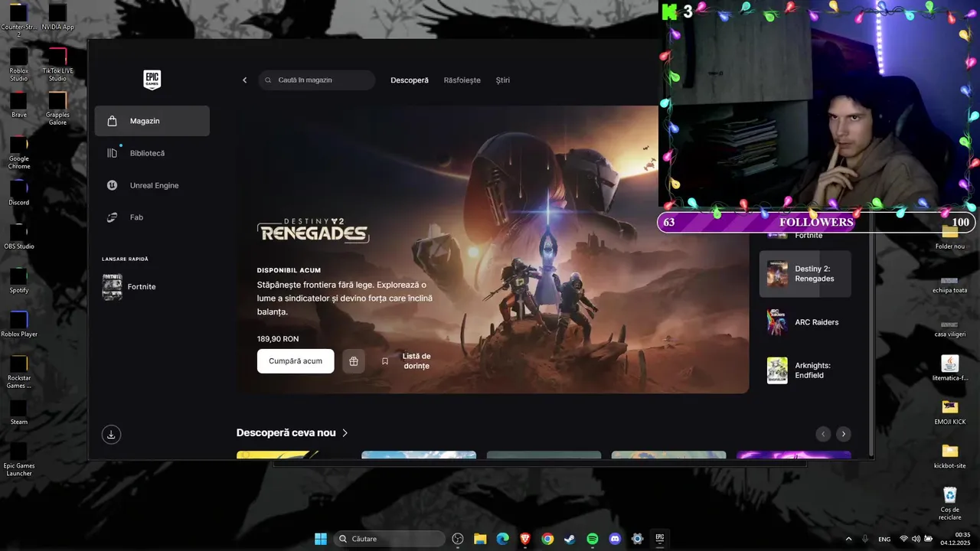980x551 pixels.
Task: Go back using the left chevron
Action: coord(245,80)
